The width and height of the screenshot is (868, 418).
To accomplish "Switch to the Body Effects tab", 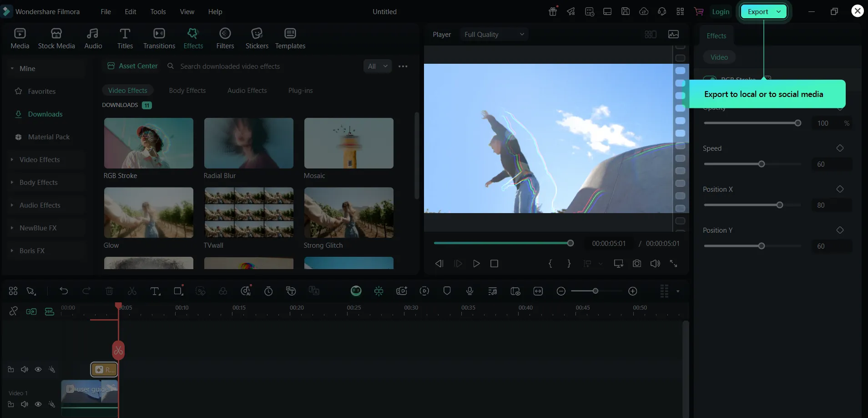I will [187, 91].
